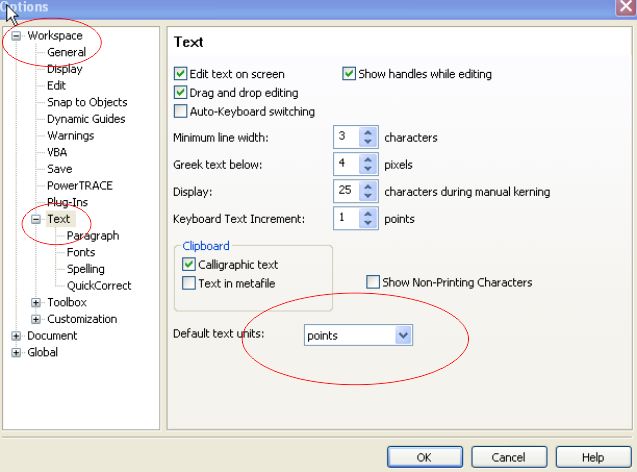Select General in the options tree
Viewport: 637px width, 472px height.
pyautogui.click(x=66, y=52)
